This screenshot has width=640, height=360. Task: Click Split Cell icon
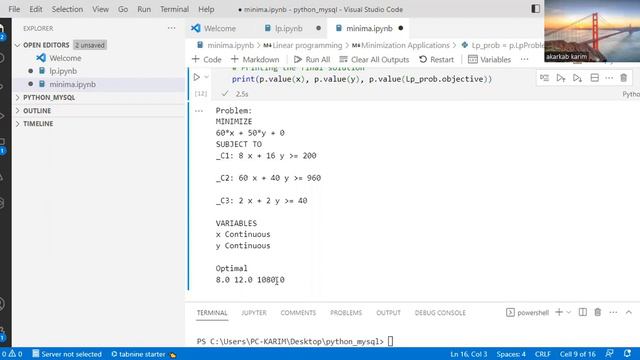click(x=595, y=78)
